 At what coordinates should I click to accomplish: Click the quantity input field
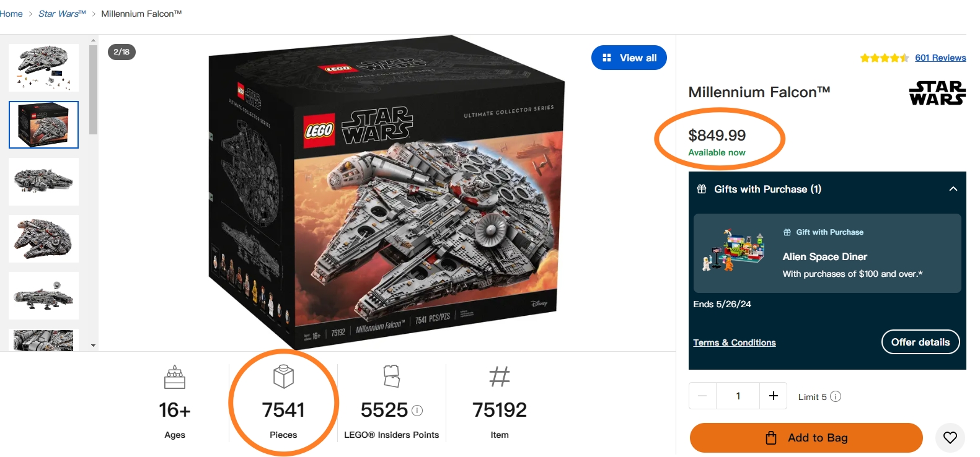point(738,396)
